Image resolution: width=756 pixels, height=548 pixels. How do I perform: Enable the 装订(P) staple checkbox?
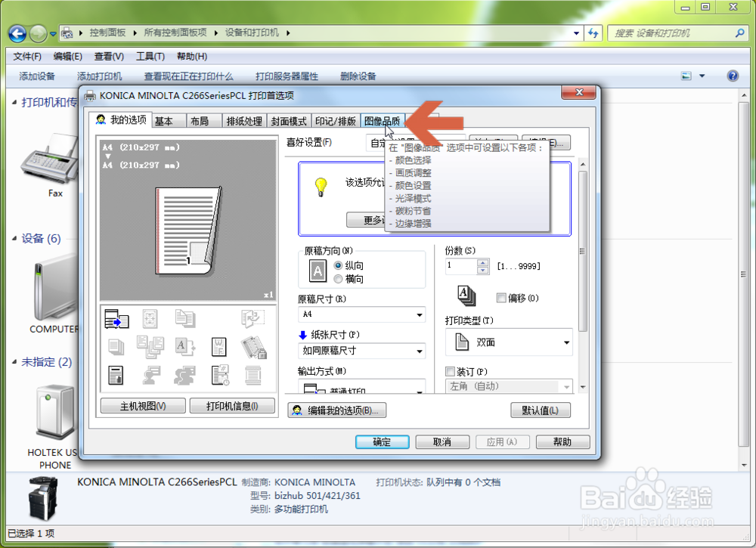[450, 372]
